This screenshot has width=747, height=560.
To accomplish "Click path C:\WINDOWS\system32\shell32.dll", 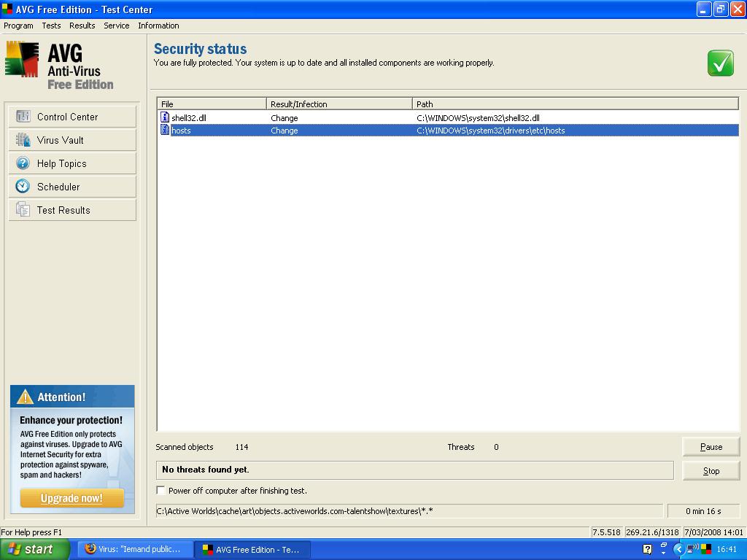I will [x=478, y=117].
